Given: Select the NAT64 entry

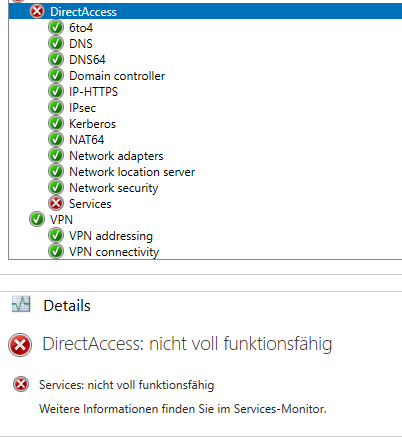Looking at the screenshot, I should point(86,140).
